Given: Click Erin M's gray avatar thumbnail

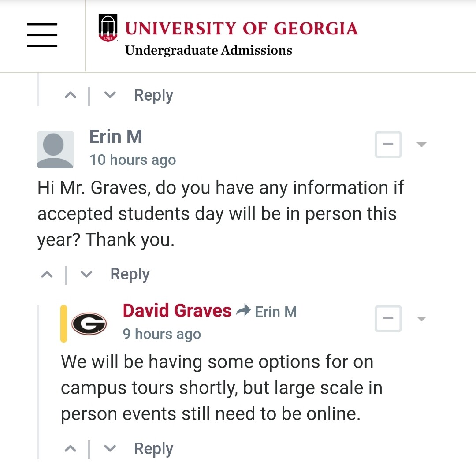Looking at the screenshot, I should tap(56, 150).
